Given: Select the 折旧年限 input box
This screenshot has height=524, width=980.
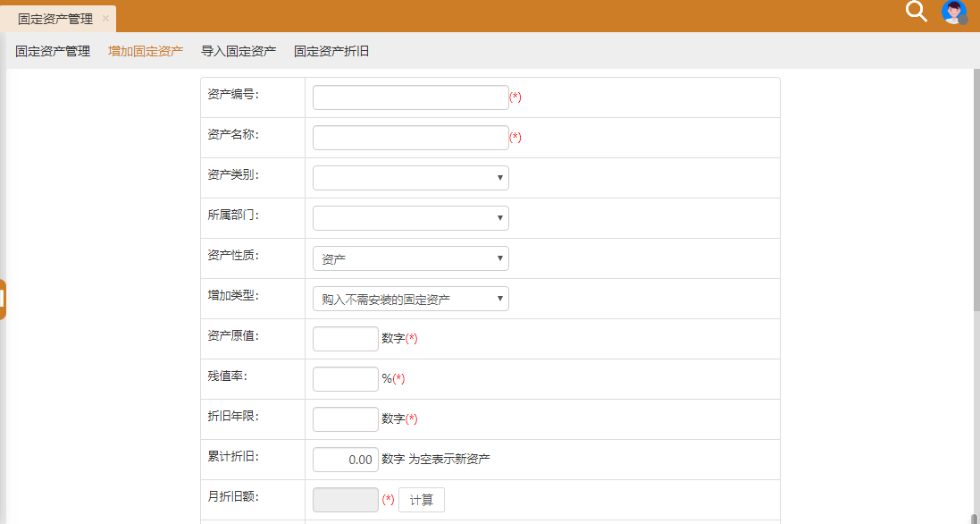Looking at the screenshot, I should (346, 419).
